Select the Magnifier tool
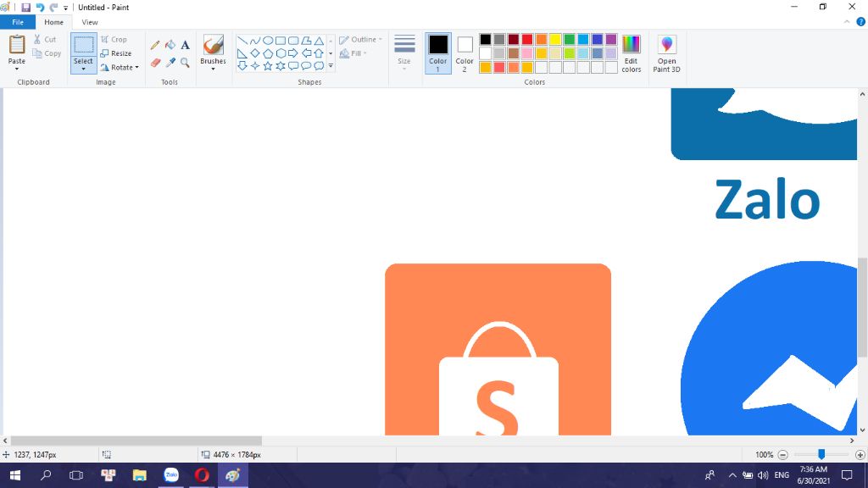 pyautogui.click(x=185, y=63)
